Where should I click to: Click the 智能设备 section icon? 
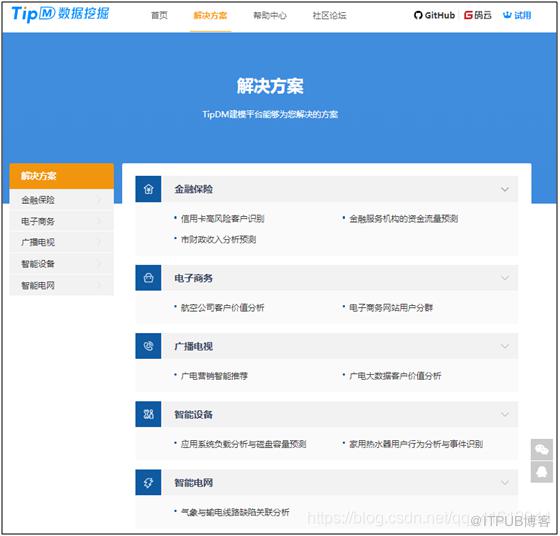148,414
